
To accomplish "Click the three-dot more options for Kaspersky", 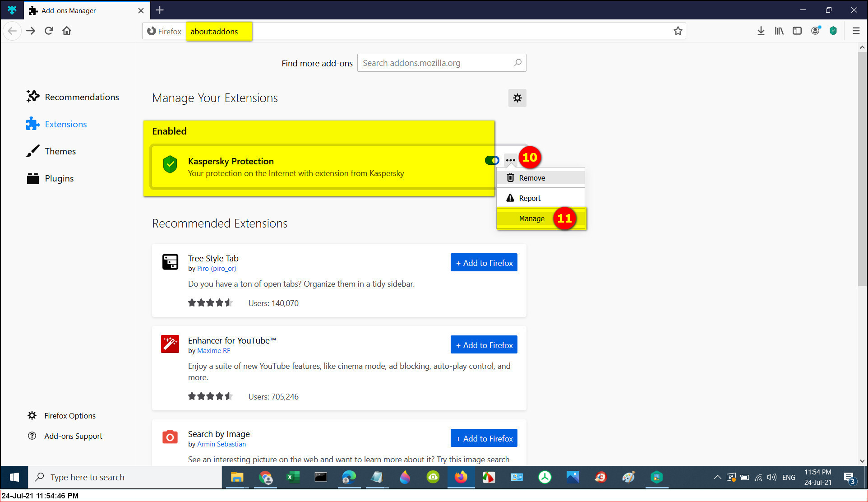I will [x=510, y=160].
